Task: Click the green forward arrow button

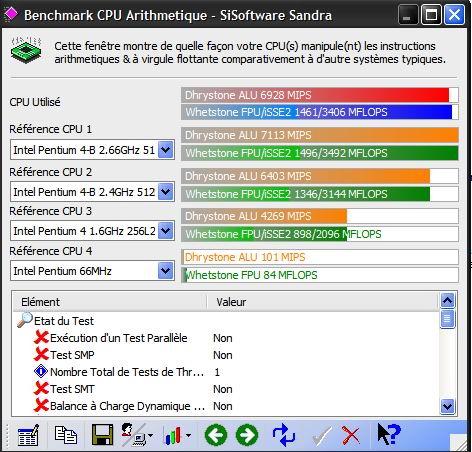Action: tap(247, 435)
